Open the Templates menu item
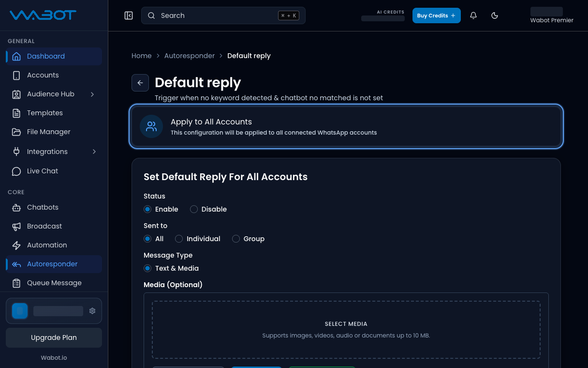This screenshot has height=368, width=588. coord(54,113)
